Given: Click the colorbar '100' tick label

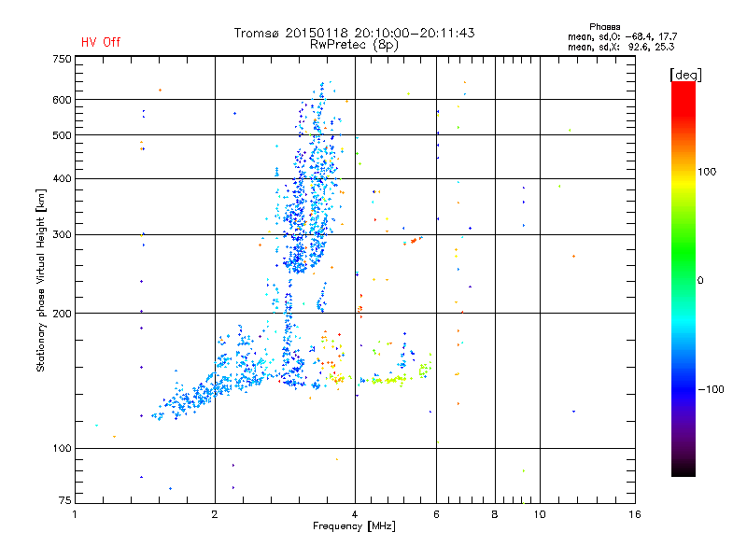Looking at the screenshot, I should click(x=707, y=172).
